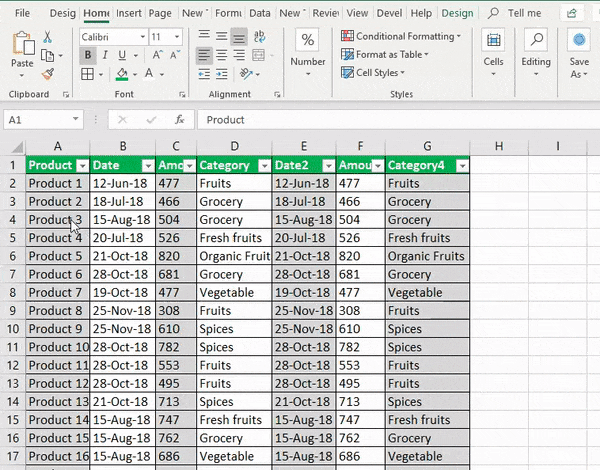Open Font dialog launcher arrow
600x470 pixels.
[x=182, y=95]
